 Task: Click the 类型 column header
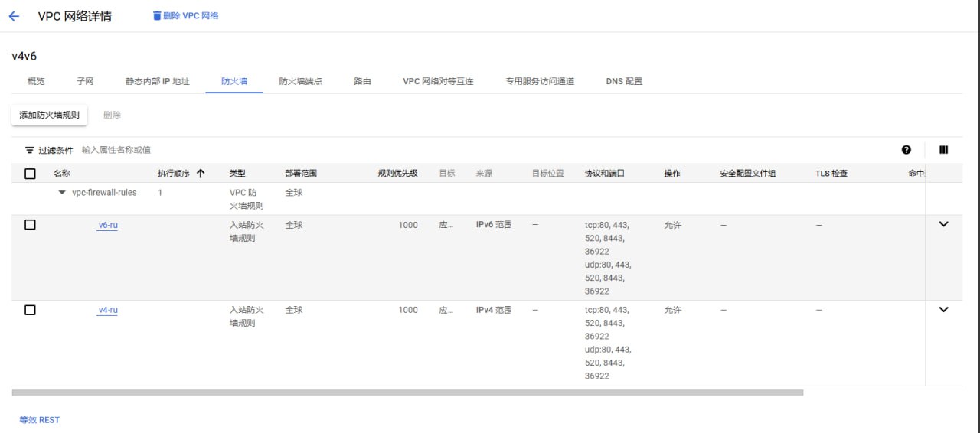(x=237, y=174)
